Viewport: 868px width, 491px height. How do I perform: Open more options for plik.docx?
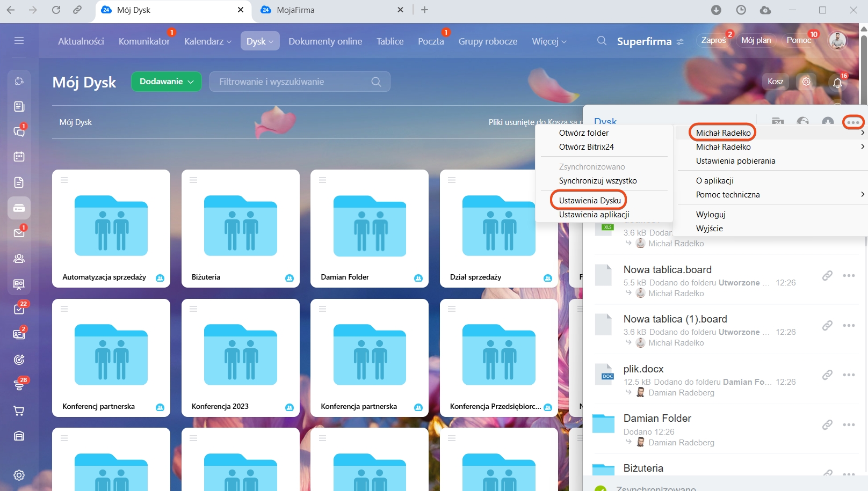(x=849, y=375)
